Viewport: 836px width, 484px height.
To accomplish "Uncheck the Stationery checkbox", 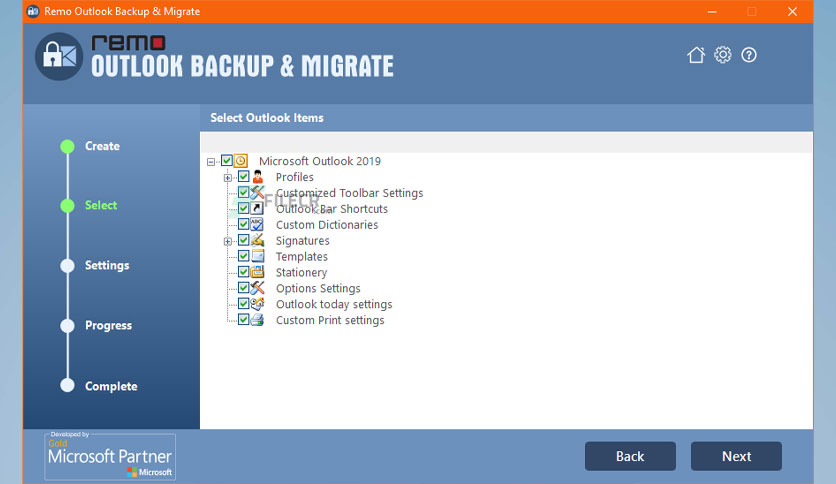I will click(x=243, y=272).
